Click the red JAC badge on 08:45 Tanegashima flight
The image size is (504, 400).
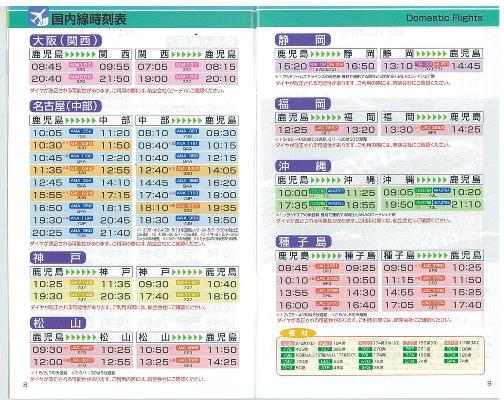pos(327,266)
